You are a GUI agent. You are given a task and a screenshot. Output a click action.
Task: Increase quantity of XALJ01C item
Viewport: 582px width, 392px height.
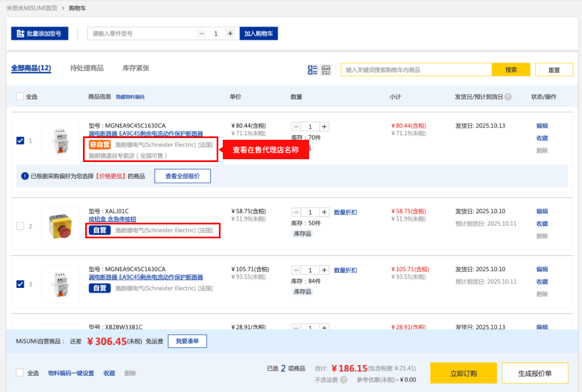(324, 212)
